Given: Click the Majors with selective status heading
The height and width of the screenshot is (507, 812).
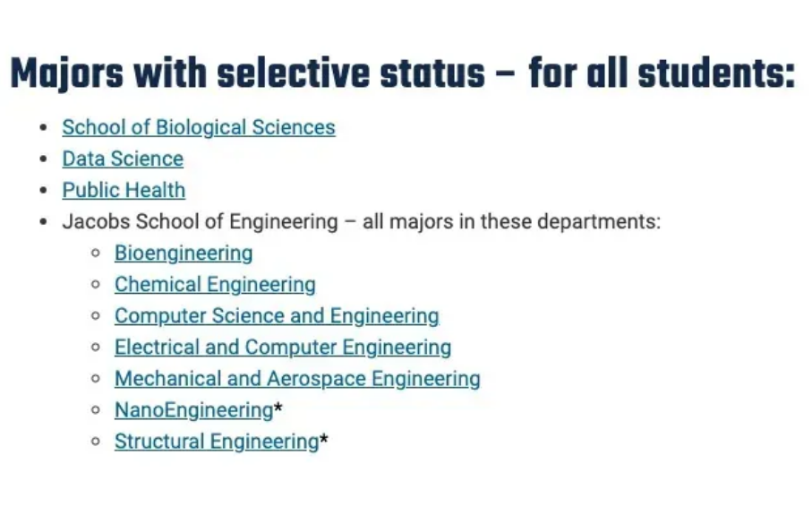Looking at the screenshot, I should (x=402, y=73).
